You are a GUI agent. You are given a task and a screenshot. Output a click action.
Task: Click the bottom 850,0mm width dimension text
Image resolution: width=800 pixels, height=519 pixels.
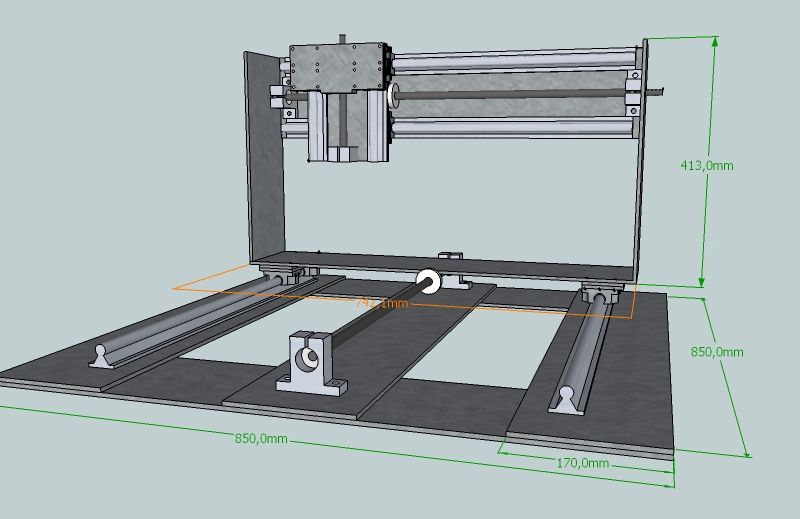(x=261, y=439)
